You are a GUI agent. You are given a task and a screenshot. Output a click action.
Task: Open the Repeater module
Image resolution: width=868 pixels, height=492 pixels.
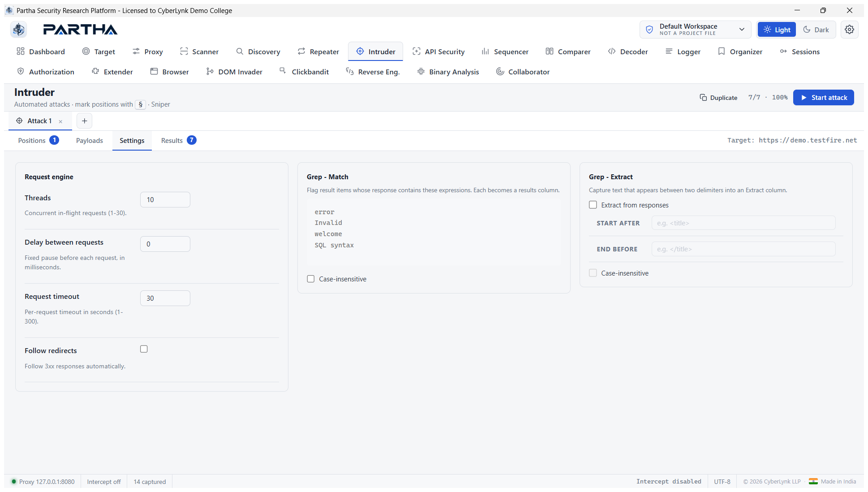(x=318, y=52)
